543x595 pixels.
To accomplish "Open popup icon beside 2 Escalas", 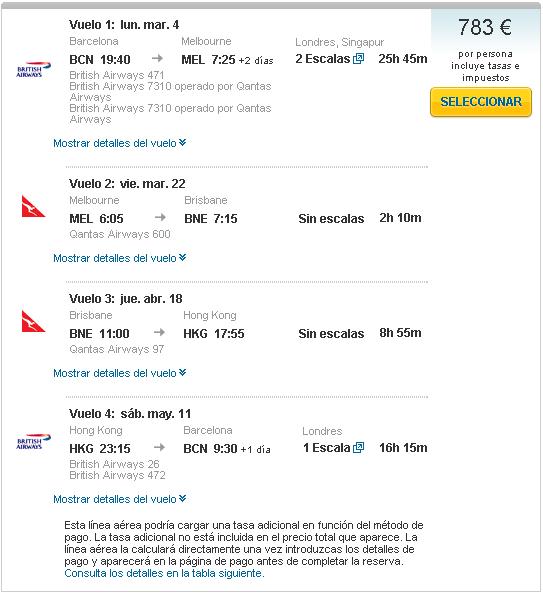I will click(x=358, y=58).
